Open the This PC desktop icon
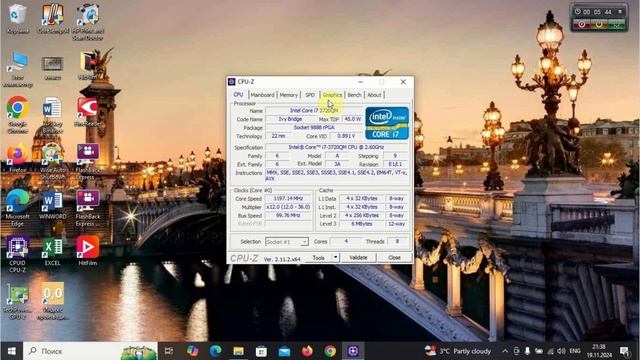The width and height of the screenshot is (640, 360). pos(18,69)
